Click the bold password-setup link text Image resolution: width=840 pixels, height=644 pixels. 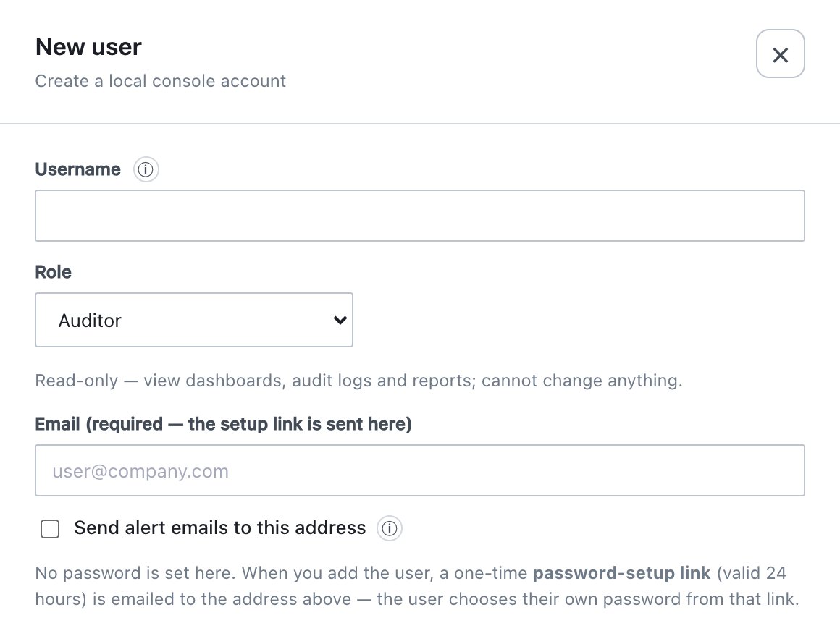tap(621, 573)
